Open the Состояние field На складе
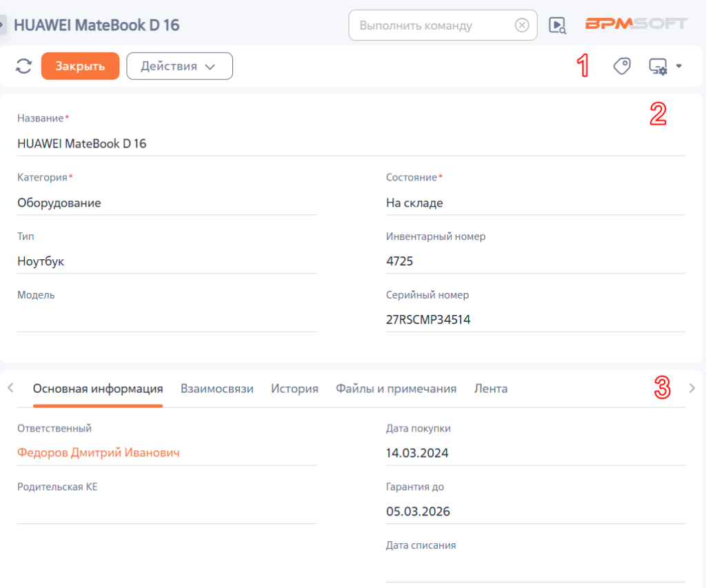 coord(535,203)
